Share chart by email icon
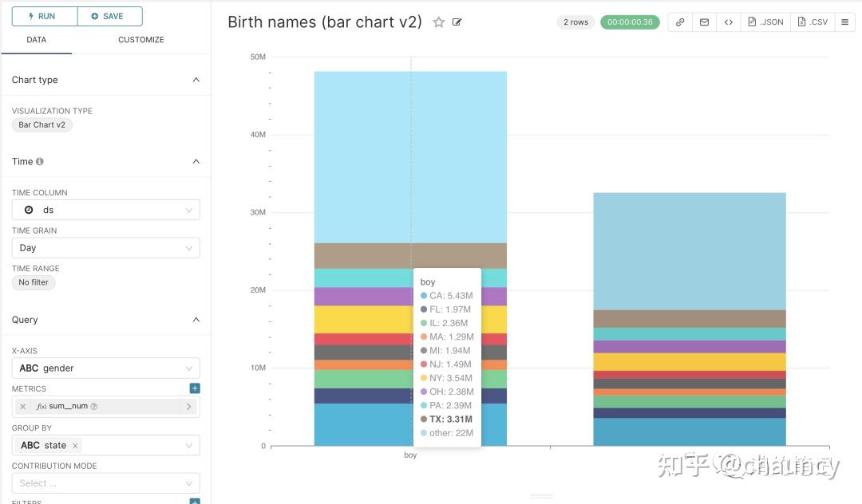 (704, 22)
